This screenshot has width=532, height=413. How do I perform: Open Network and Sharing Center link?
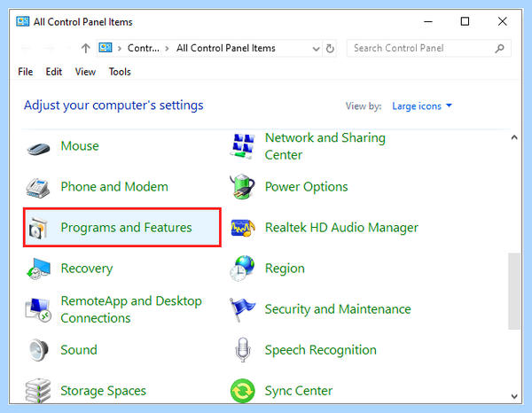click(325, 146)
